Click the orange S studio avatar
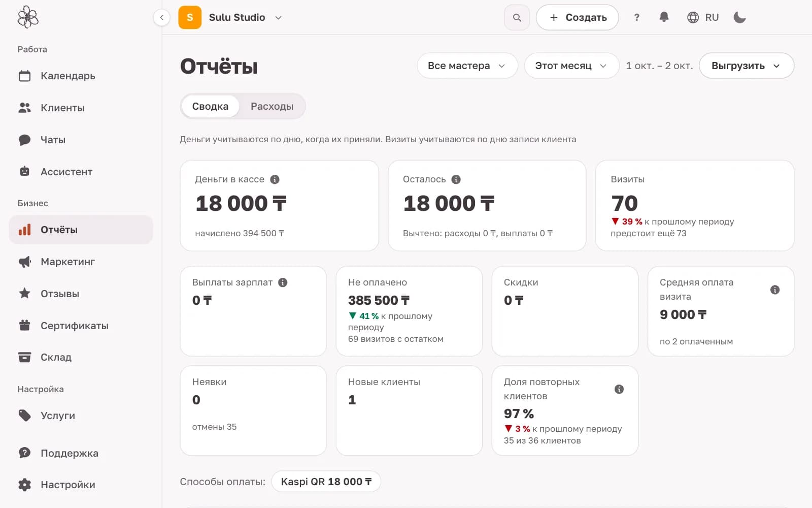This screenshot has height=508, width=812. tap(190, 17)
